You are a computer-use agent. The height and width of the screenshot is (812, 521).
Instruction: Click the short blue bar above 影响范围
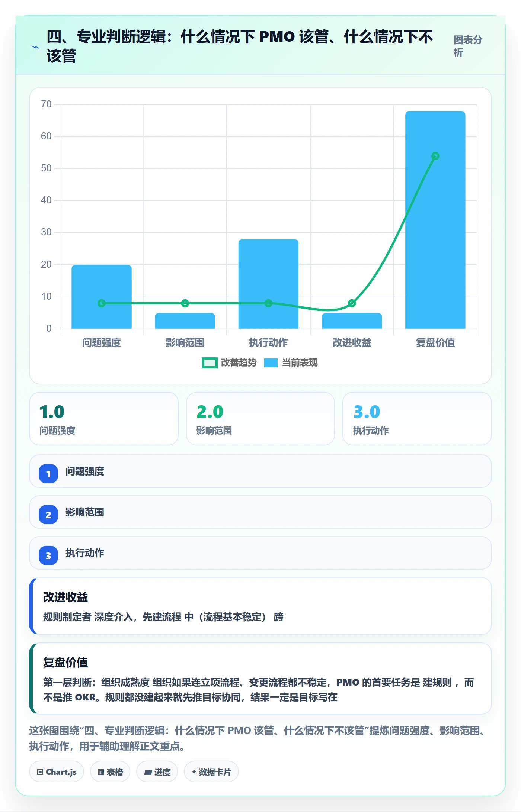[185, 321]
